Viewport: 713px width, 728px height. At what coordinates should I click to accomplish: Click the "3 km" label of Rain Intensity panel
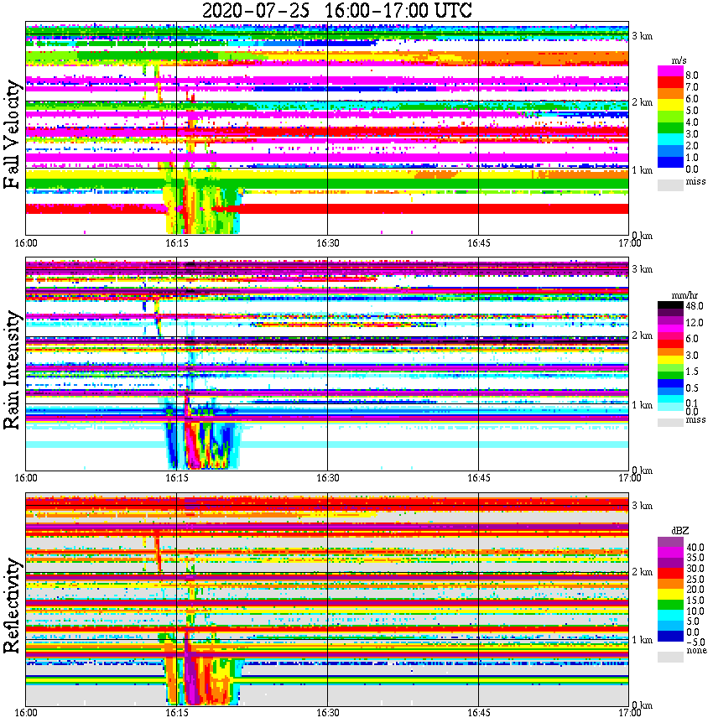tap(643, 269)
